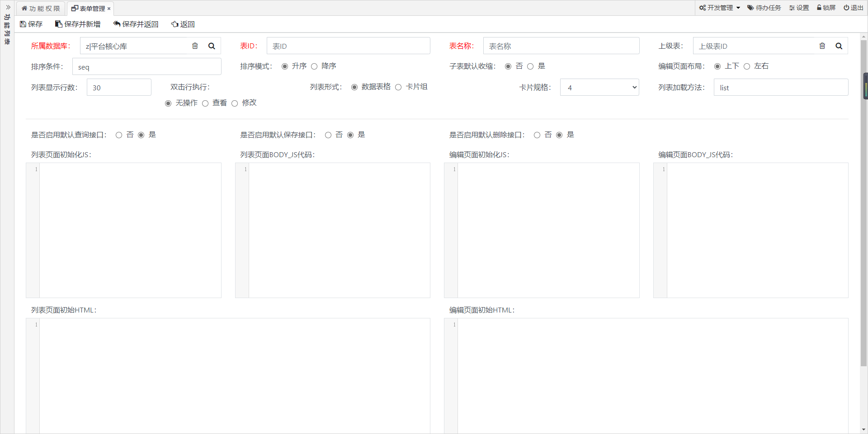
Task: Enable default save interface (是)
Action: tap(350, 135)
